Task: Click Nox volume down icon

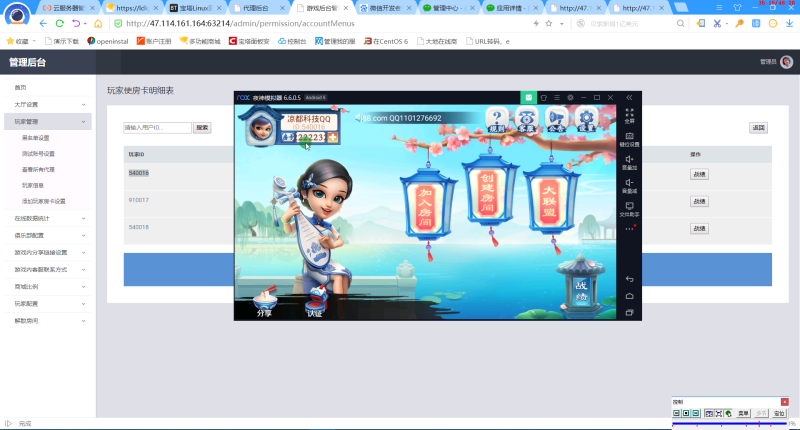Action: pos(630,186)
